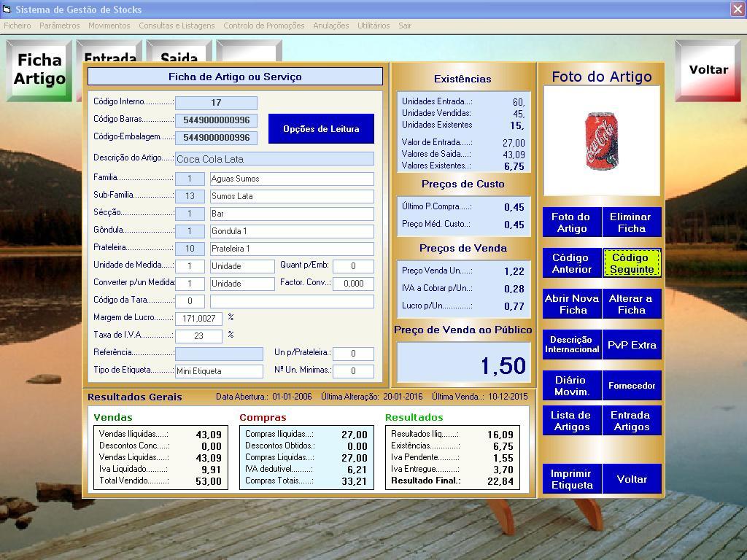Click the top-right Voltar tile button

(708, 70)
